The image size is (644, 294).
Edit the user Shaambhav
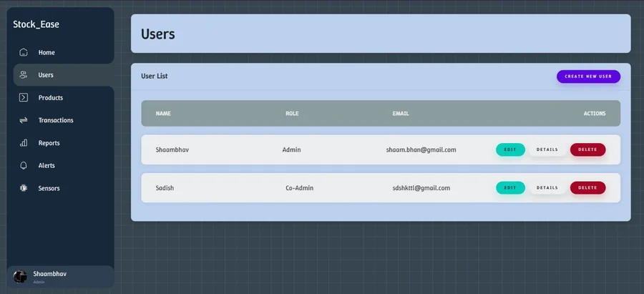coord(510,150)
